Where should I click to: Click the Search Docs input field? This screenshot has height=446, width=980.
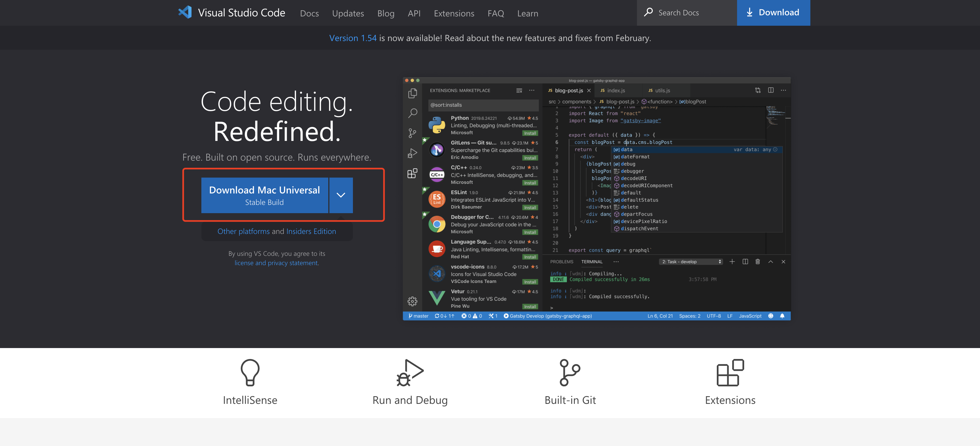[687, 13]
